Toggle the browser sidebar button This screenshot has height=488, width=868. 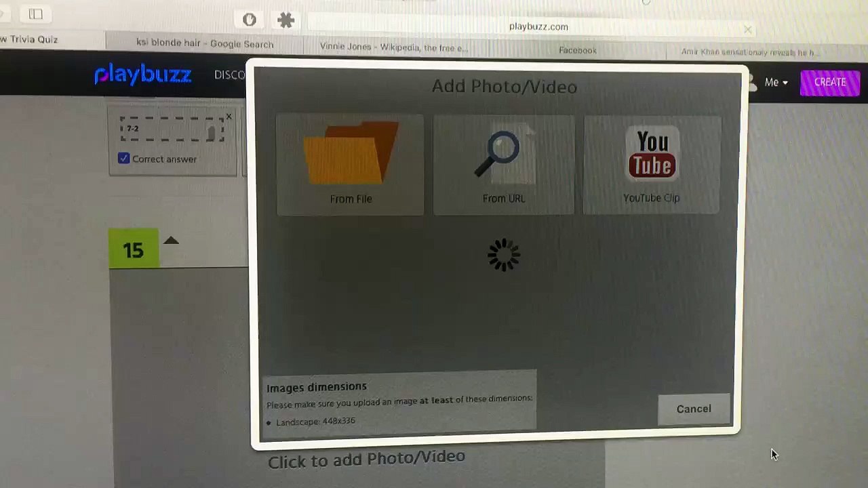click(x=35, y=14)
